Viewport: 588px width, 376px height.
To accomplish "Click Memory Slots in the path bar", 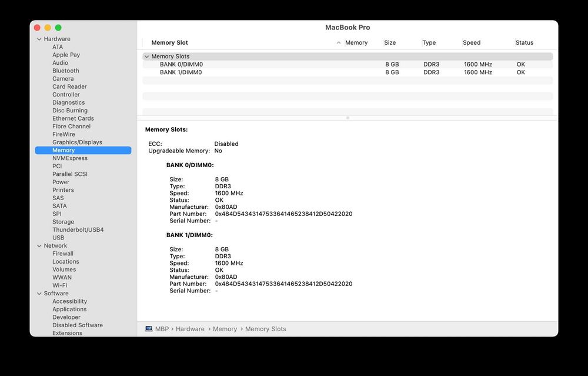I will click(266, 329).
